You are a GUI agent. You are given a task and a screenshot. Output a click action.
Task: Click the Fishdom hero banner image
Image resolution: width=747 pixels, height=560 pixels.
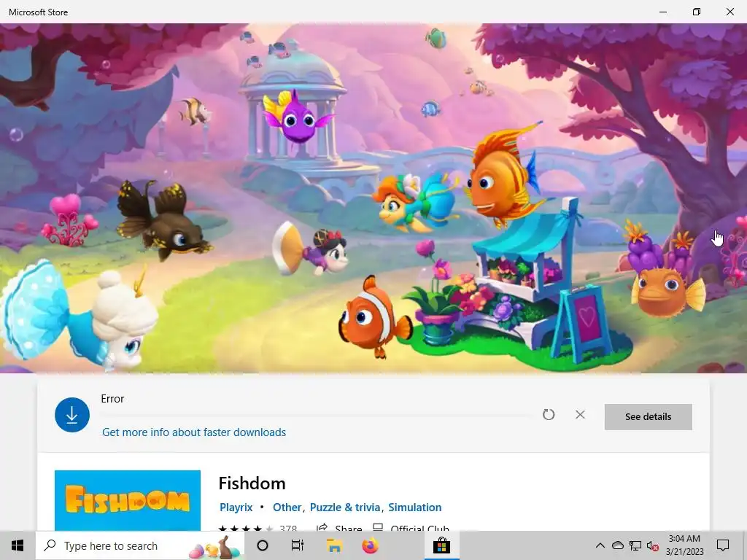(x=373, y=198)
